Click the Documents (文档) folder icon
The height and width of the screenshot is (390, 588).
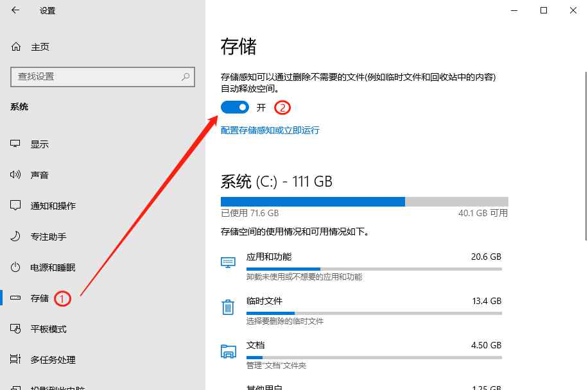228,351
